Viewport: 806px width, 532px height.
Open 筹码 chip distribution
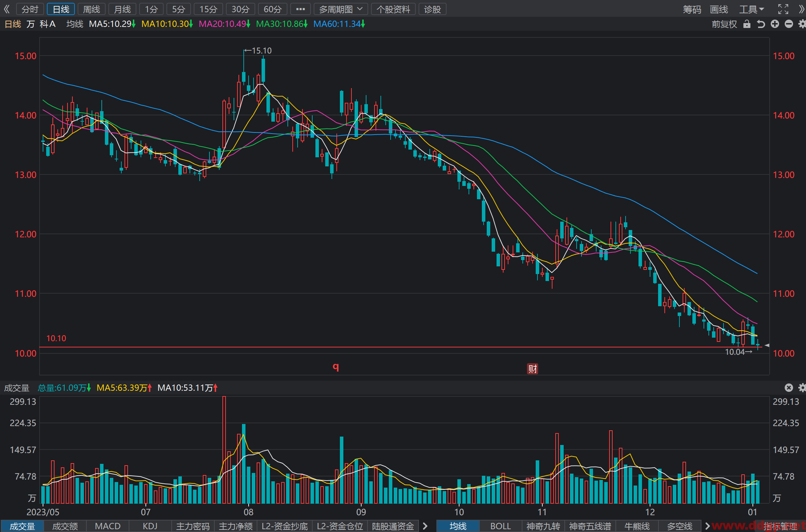click(692, 9)
